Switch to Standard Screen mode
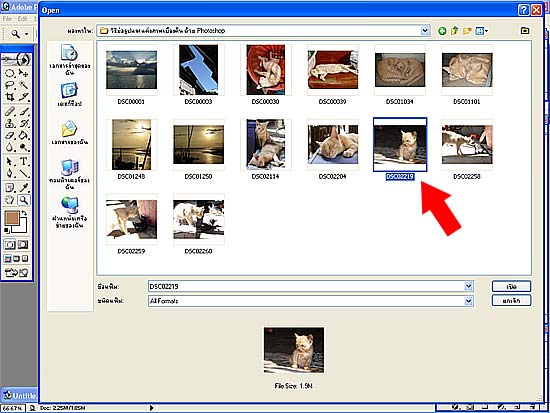 click(x=8, y=259)
